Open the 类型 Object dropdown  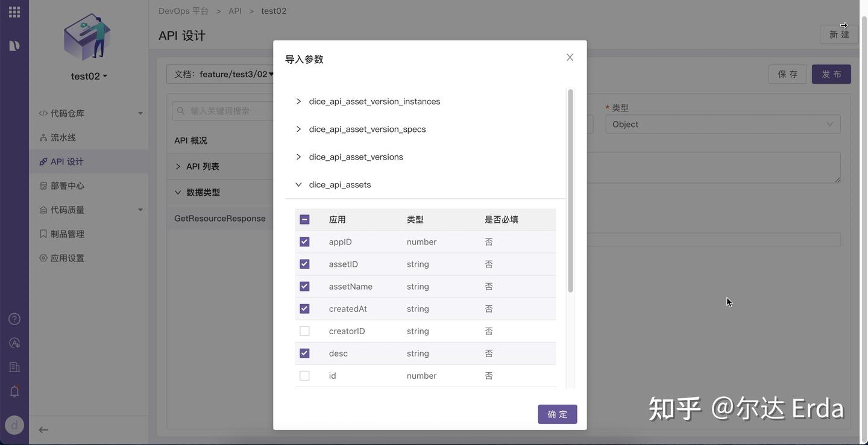[x=723, y=125]
